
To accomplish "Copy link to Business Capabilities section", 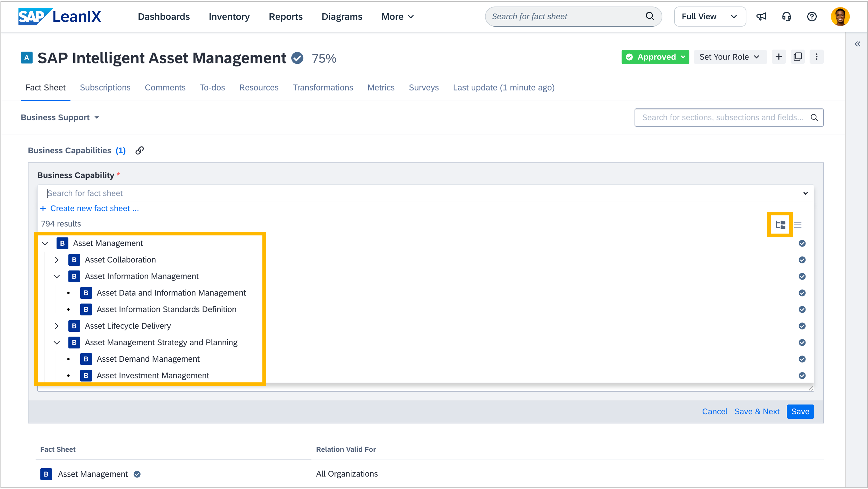I will click(140, 151).
